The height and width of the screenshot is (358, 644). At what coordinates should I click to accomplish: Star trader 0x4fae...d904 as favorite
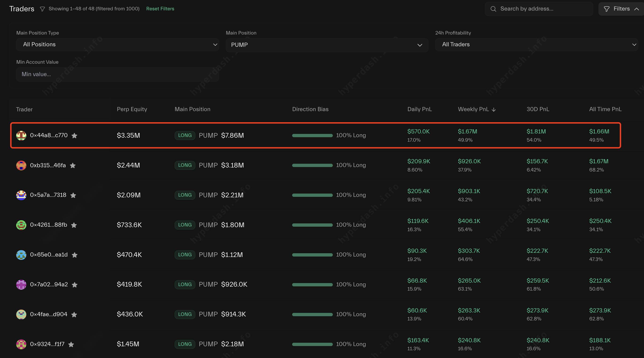point(74,315)
